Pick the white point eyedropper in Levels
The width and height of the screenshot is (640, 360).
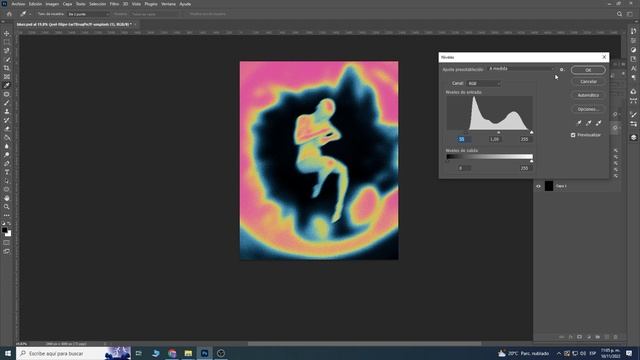[x=598, y=122]
